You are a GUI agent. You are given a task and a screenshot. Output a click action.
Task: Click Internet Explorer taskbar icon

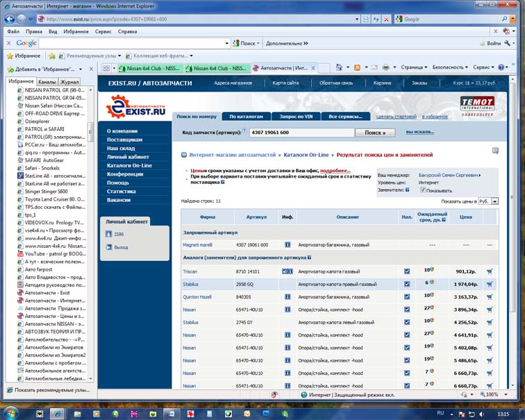point(57,414)
